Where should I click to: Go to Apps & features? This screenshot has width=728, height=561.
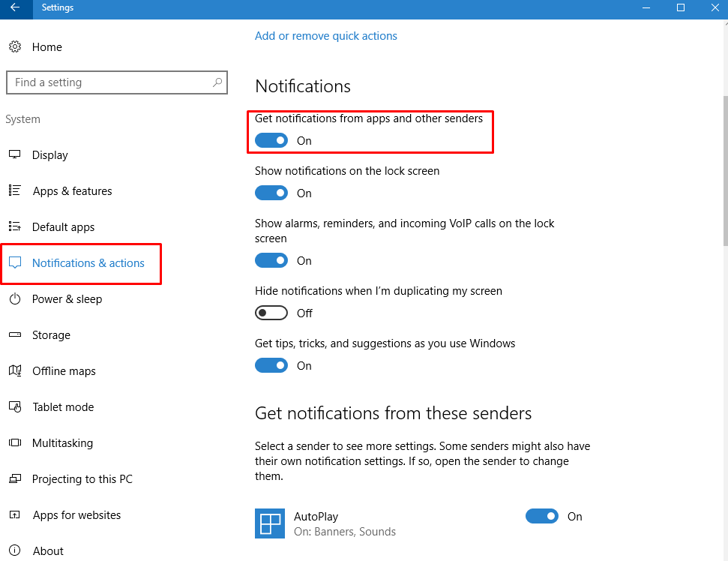coord(73,190)
